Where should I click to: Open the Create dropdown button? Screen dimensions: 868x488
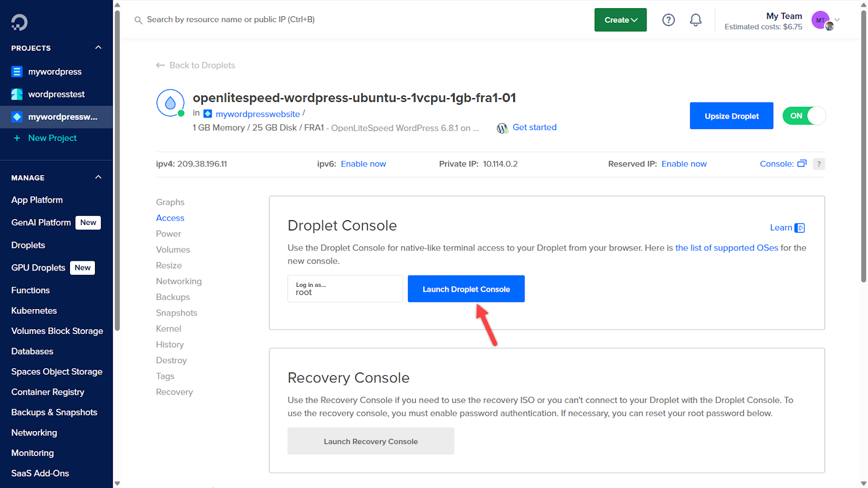pyautogui.click(x=621, y=20)
